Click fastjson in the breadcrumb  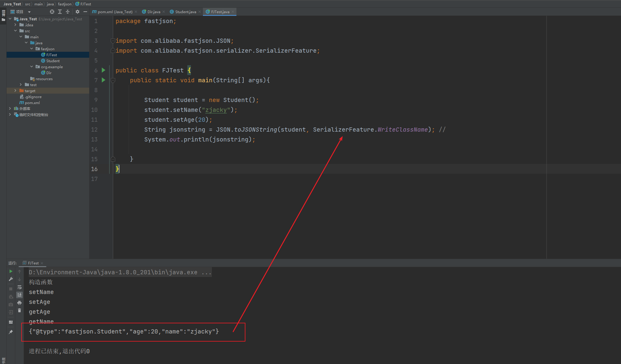point(65,4)
